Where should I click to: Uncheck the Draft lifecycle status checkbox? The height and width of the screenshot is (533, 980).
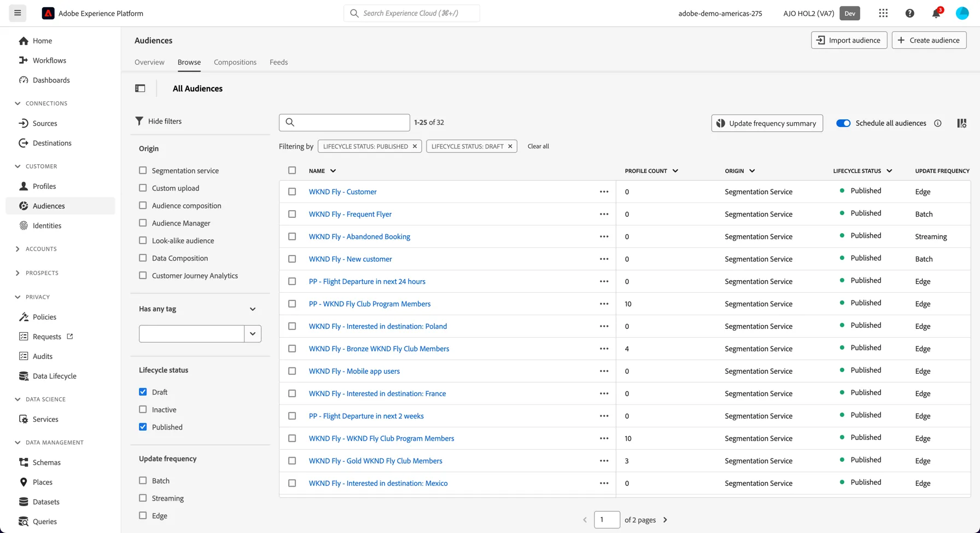[x=143, y=392]
